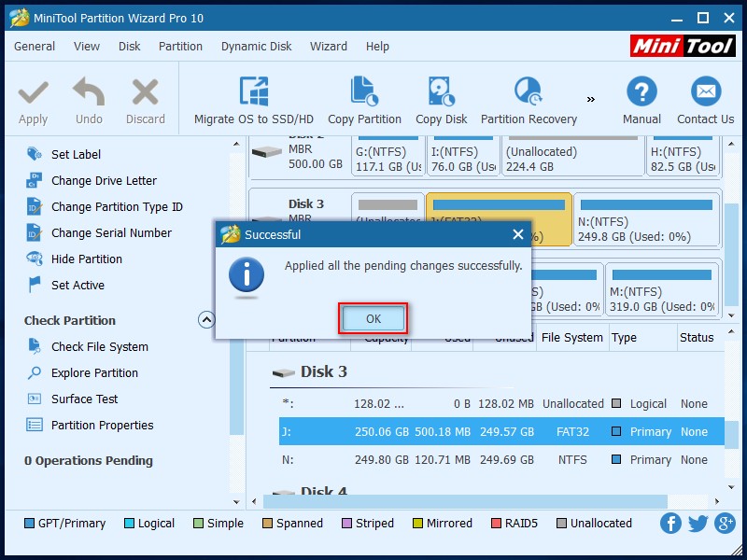Select the J: FAT32 partition row

[501, 432]
